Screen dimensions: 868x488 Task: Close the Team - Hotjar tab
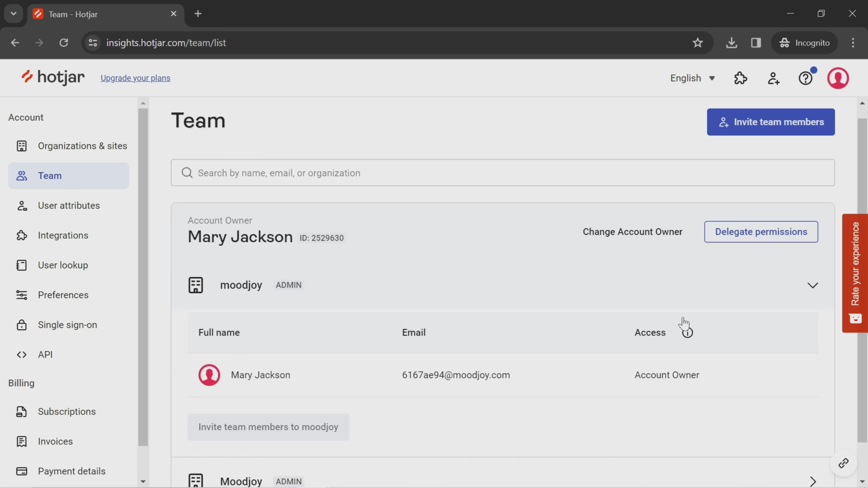[174, 14]
